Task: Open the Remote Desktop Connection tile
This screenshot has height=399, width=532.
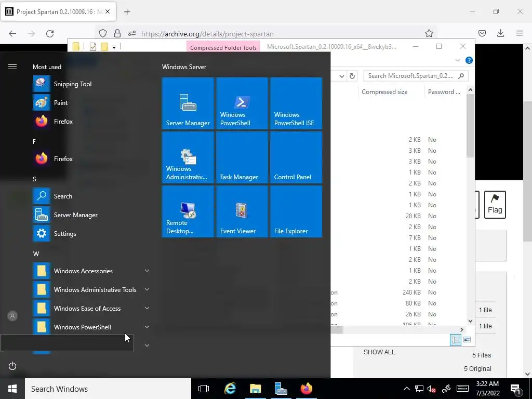Action: (x=188, y=211)
